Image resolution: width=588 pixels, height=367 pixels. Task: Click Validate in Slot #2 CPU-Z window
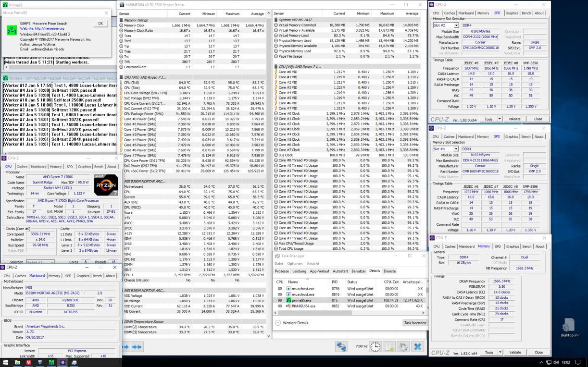(x=514, y=119)
